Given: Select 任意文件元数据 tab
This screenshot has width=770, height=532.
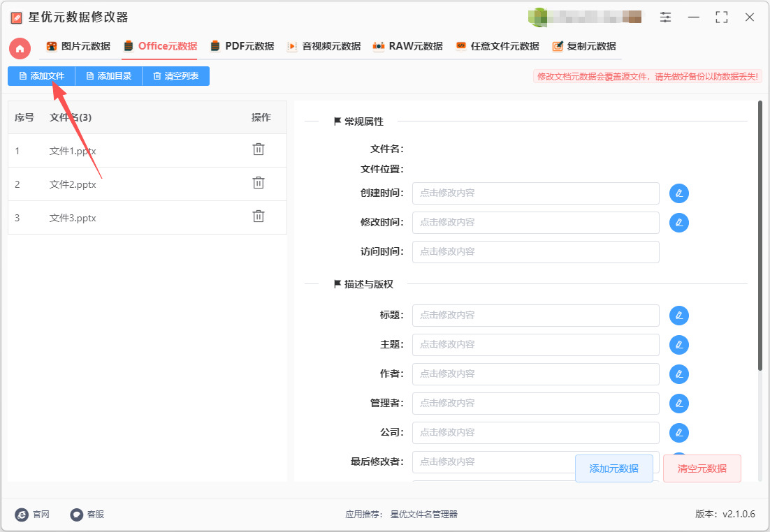Looking at the screenshot, I should (497, 46).
